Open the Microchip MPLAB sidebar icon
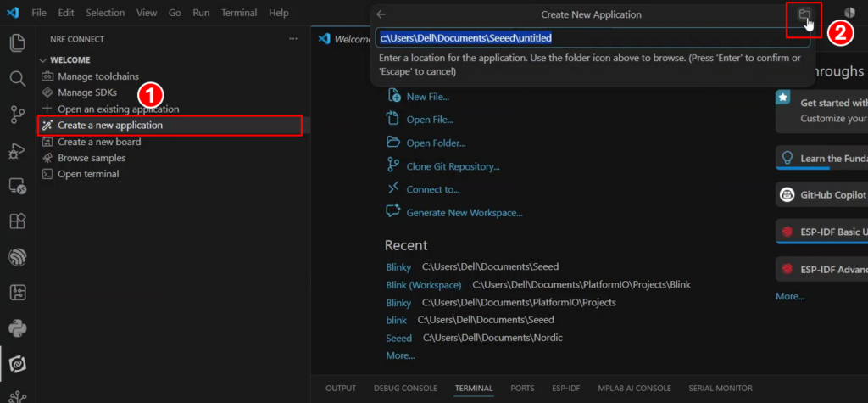 coord(18,293)
